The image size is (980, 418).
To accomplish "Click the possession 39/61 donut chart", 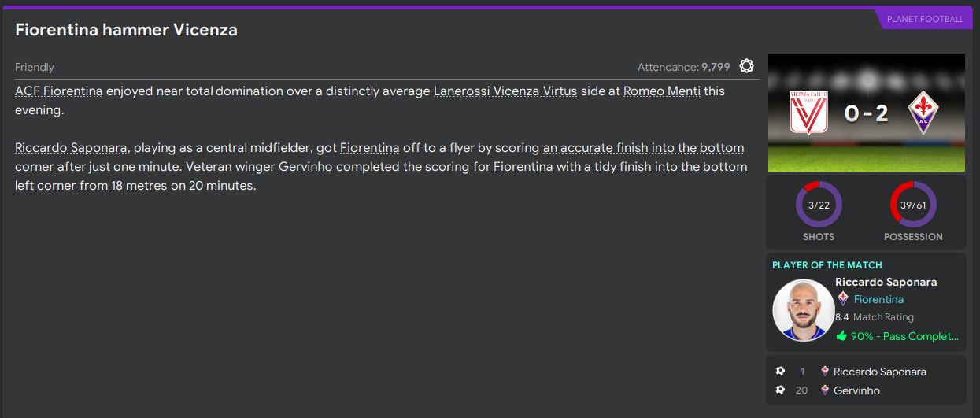I will pyautogui.click(x=913, y=205).
